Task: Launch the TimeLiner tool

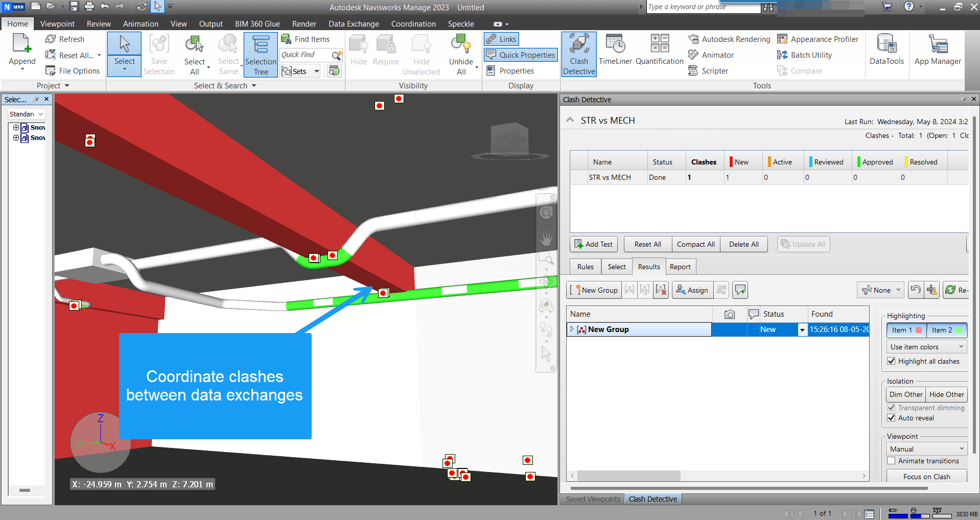Action: [x=615, y=50]
